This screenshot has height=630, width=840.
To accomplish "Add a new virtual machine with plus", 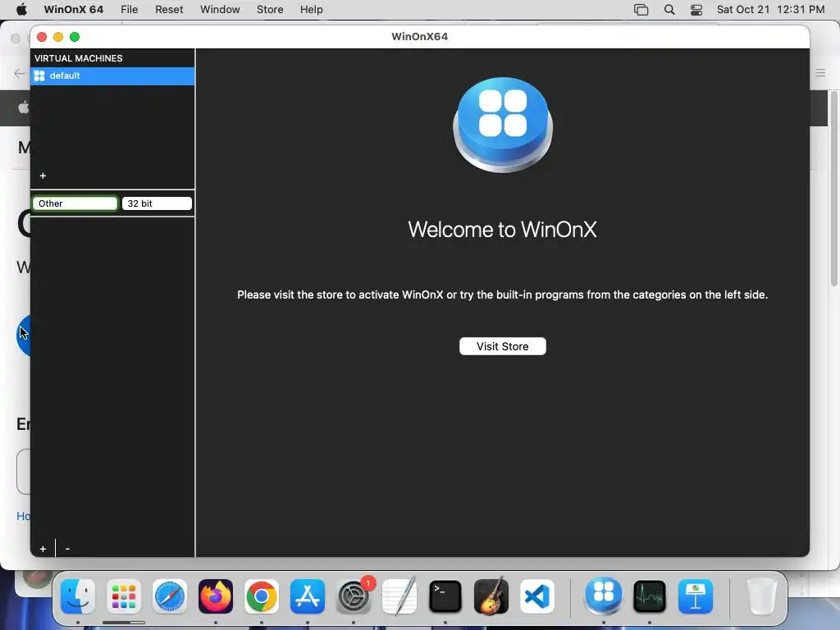I will [x=43, y=176].
